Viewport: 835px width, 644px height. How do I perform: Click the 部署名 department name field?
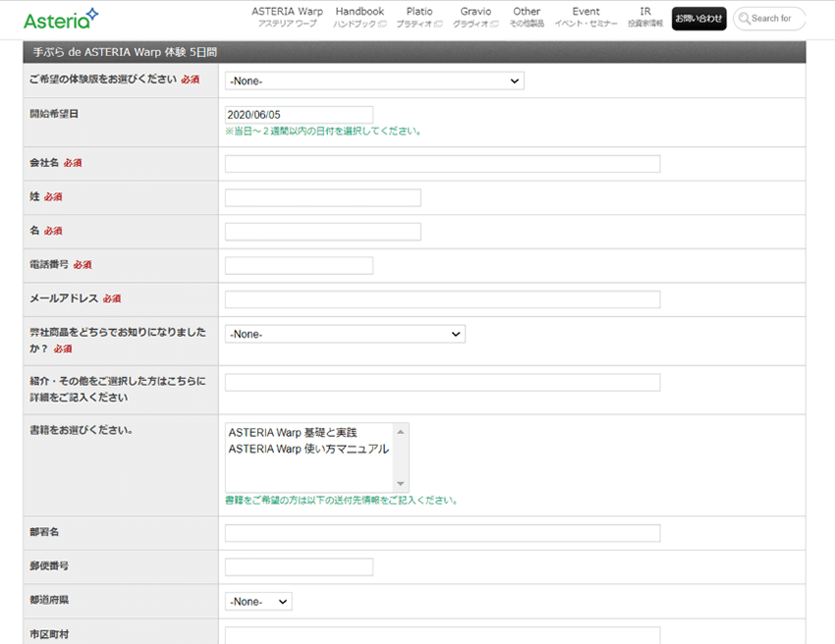click(442, 533)
